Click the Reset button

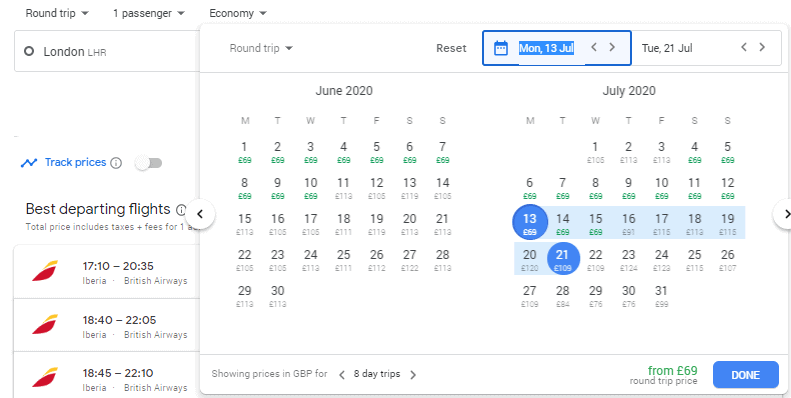(x=451, y=48)
